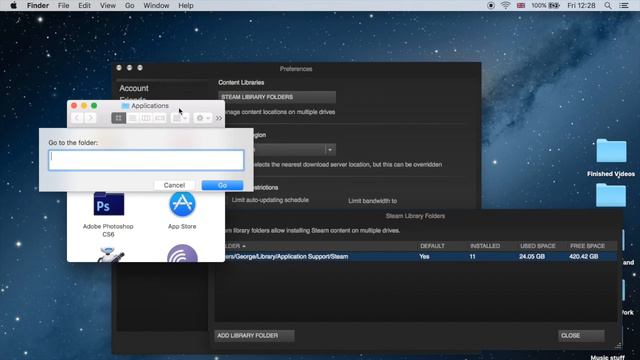Click the Go button in the dialog
The image size is (640, 360).
(222, 185)
